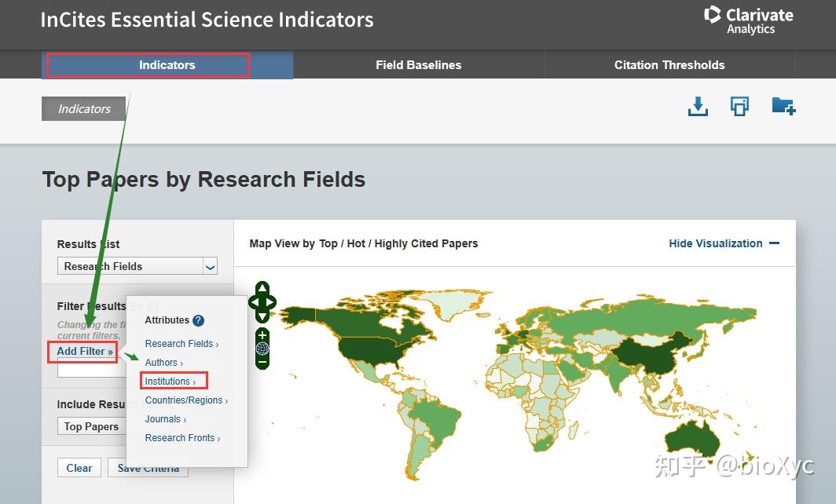
Task: Click the Add Filter link
Action: (x=85, y=351)
